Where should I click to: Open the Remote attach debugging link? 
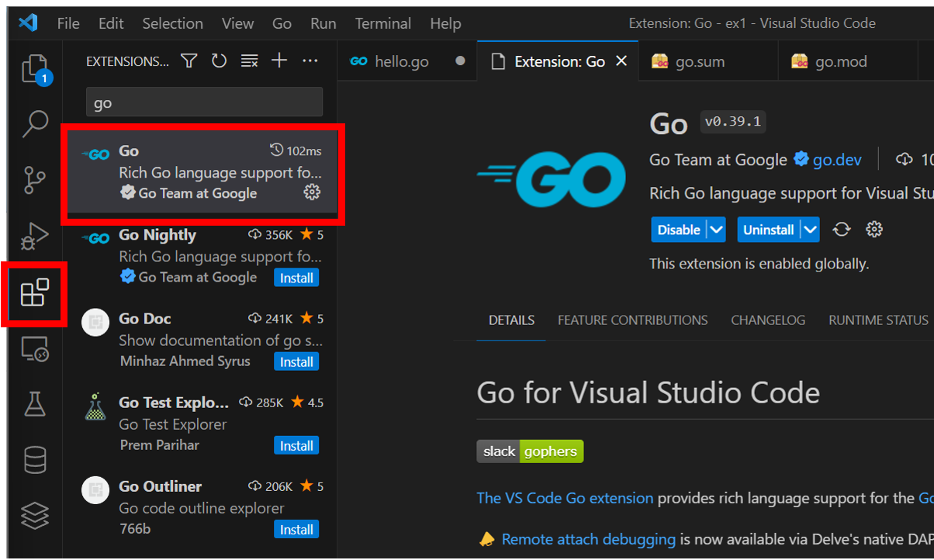pos(589,538)
